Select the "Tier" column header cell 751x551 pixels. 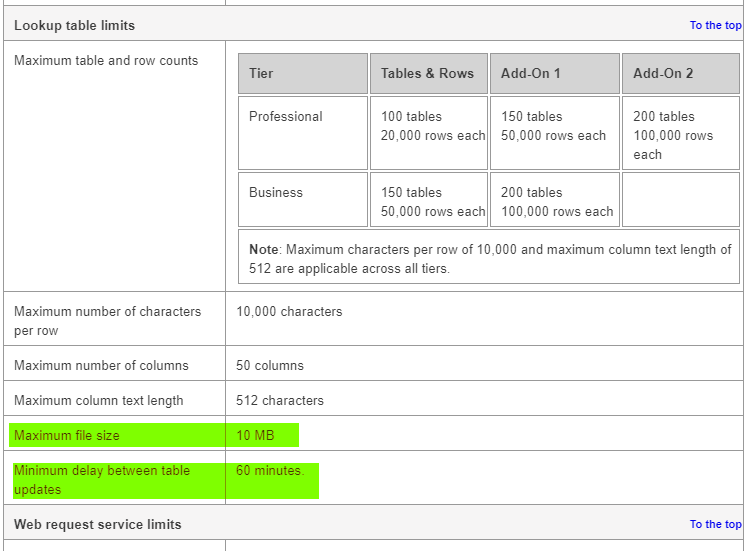point(303,73)
